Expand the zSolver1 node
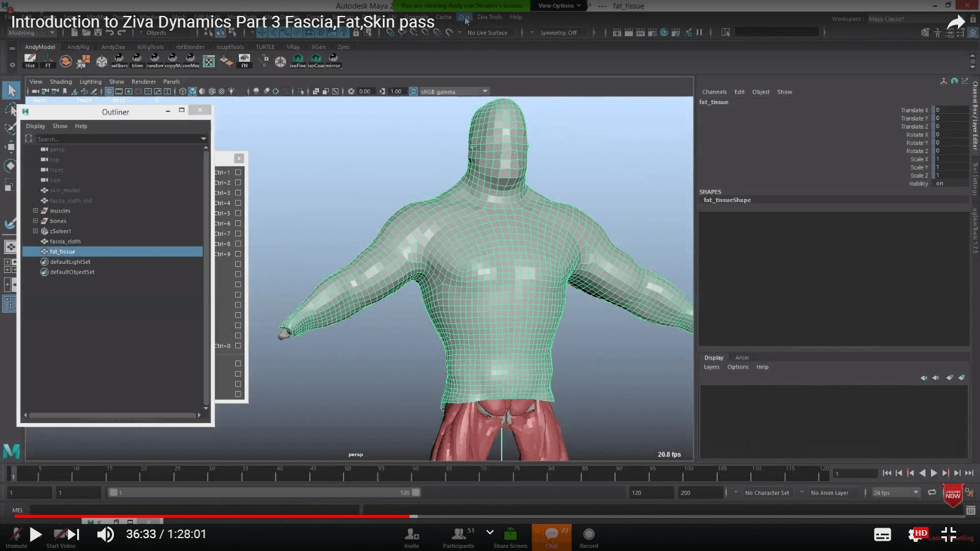Viewport: 980px width, 551px height. [36, 231]
